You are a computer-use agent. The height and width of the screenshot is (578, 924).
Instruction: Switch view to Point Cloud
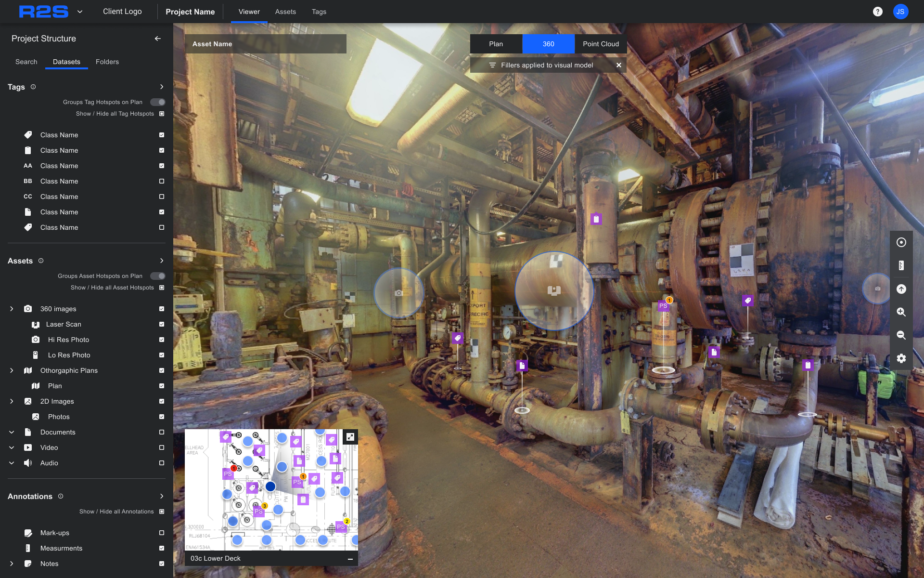point(601,44)
